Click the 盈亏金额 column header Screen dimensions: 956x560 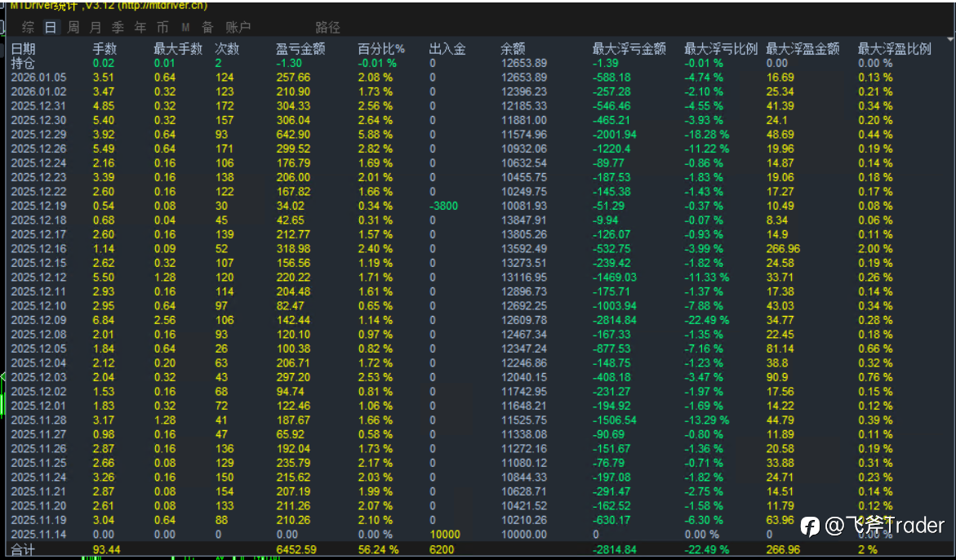[300, 49]
